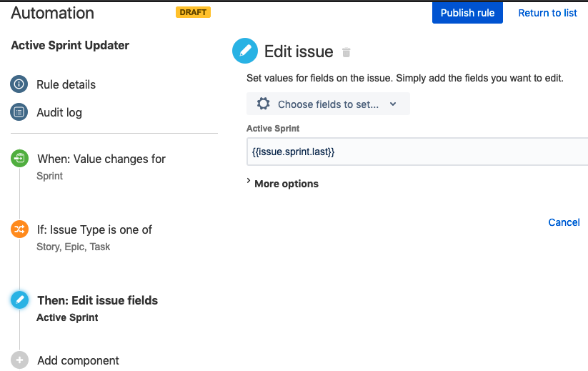
Task: Delete the Edit issue action via trash icon
Action: [347, 52]
